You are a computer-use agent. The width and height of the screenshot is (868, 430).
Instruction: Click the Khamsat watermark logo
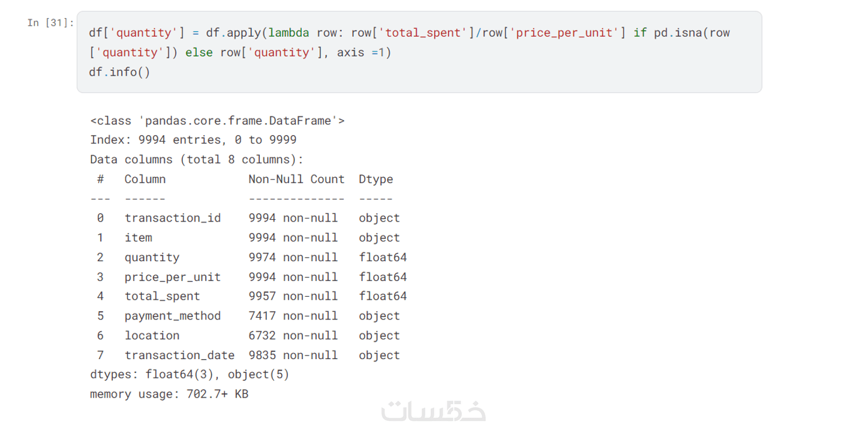[434, 410]
